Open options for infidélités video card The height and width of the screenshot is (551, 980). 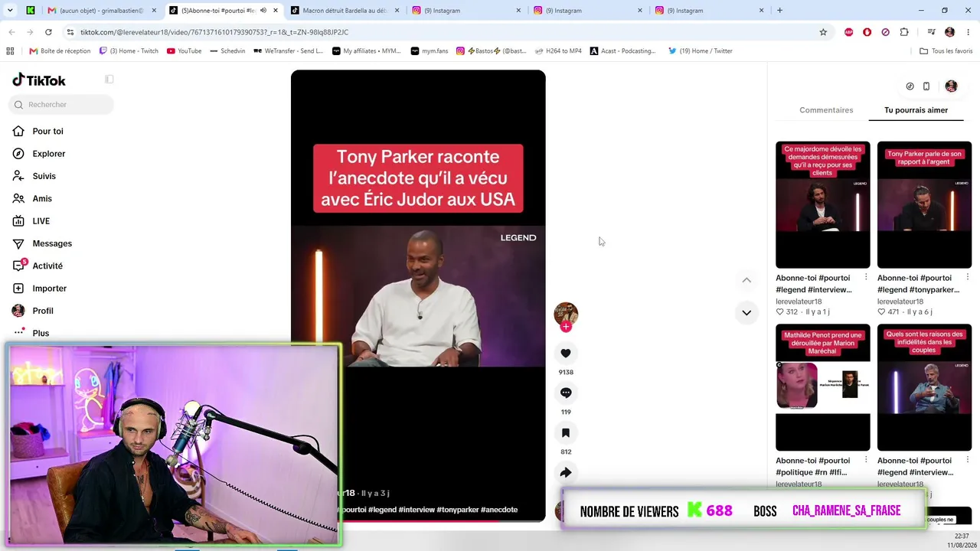[967, 460]
